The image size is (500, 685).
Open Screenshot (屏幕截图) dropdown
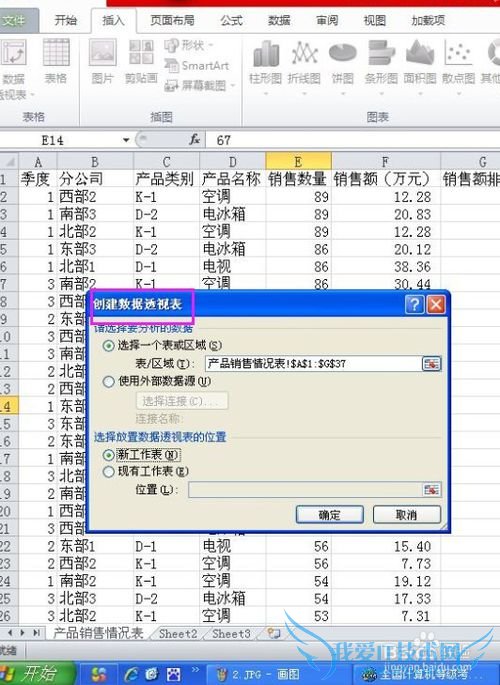200,85
